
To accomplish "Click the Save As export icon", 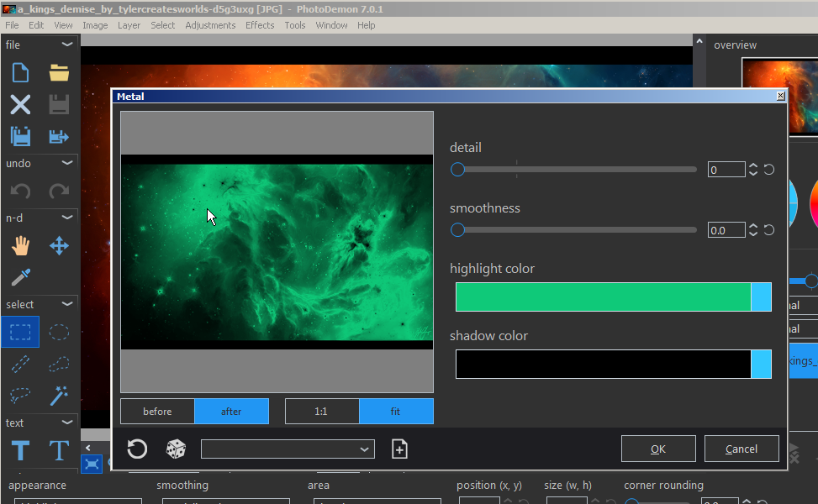I will pyautogui.click(x=59, y=137).
